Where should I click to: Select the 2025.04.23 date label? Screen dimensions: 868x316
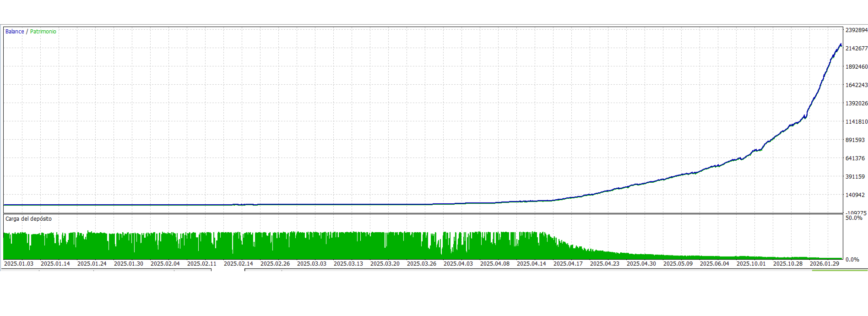(x=605, y=264)
